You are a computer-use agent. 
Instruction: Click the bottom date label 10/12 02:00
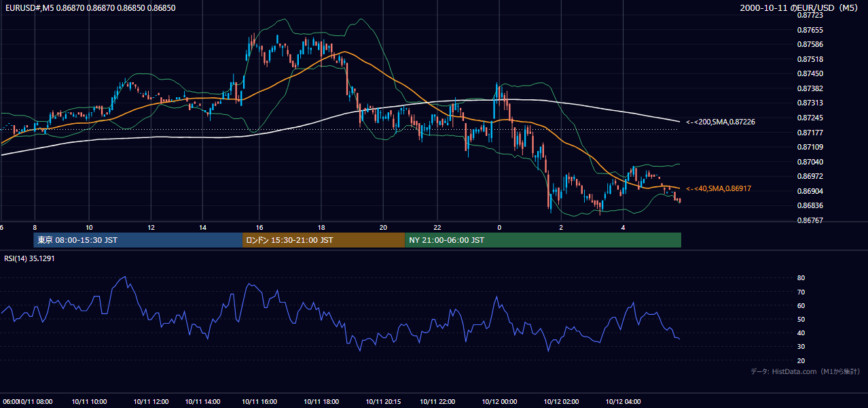(x=561, y=401)
